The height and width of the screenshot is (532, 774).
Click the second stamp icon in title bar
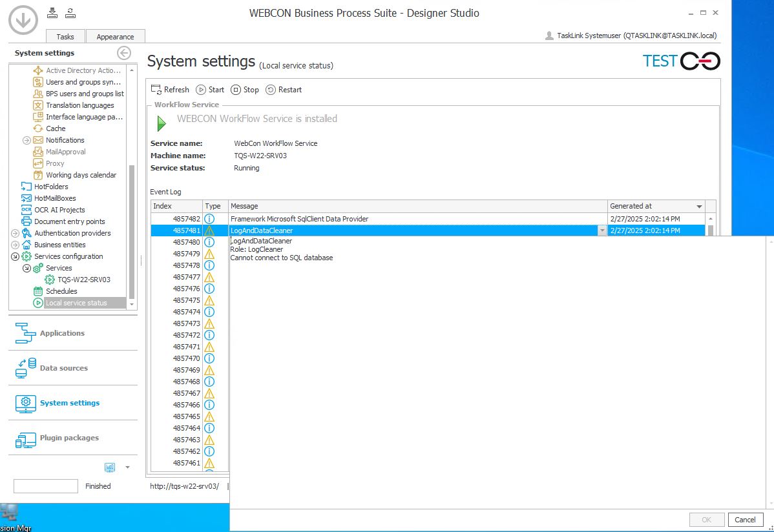(x=70, y=14)
